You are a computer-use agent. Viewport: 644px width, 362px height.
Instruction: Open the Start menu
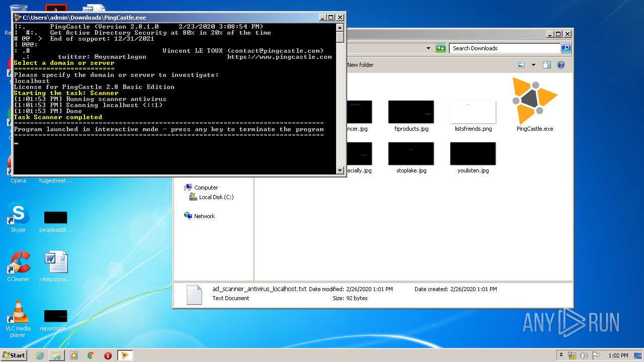click(x=14, y=355)
